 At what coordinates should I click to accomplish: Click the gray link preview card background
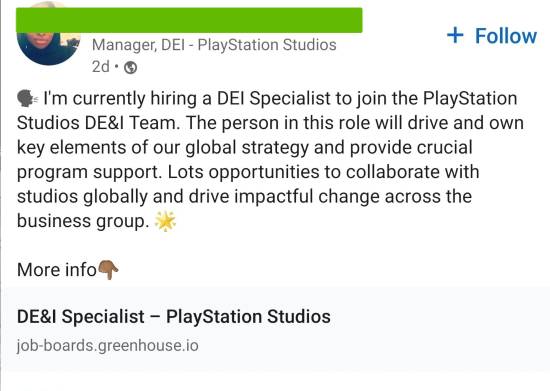[x=275, y=330]
